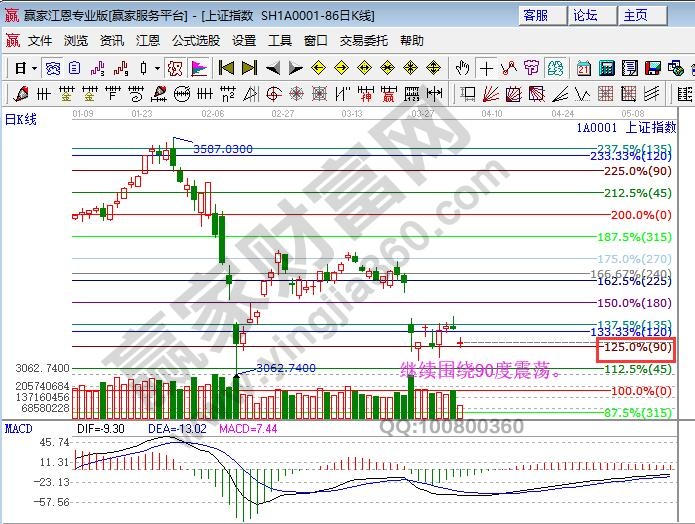This screenshot has width=695, height=524.
Task: Click the calendar icon showing 21
Action: click(583, 68)
